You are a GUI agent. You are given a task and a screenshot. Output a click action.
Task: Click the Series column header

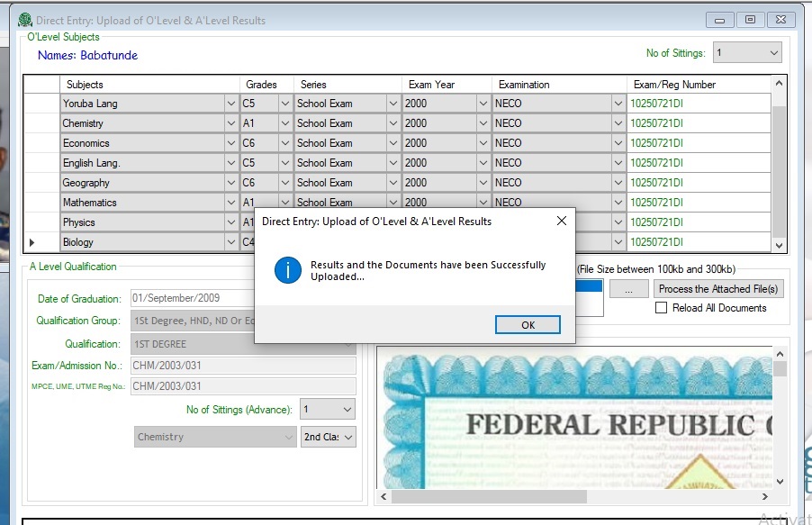pyautogui.click(x=347, y=85)
